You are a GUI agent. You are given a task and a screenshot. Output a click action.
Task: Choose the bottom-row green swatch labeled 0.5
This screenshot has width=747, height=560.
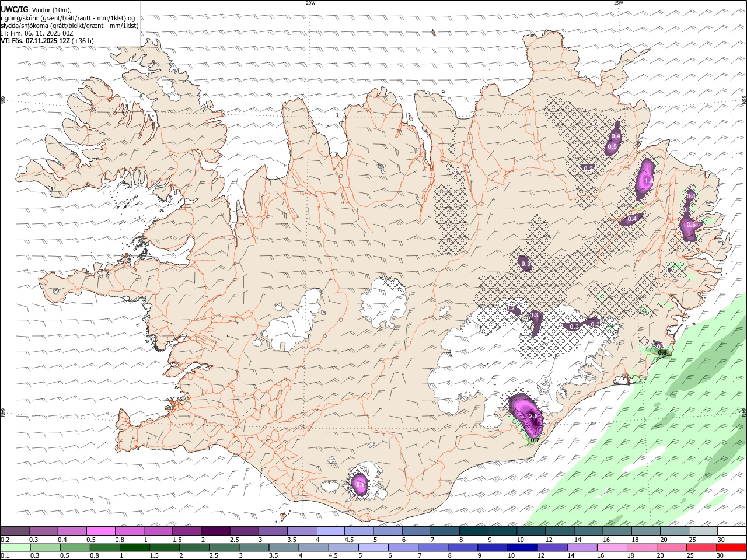point(75,548)
